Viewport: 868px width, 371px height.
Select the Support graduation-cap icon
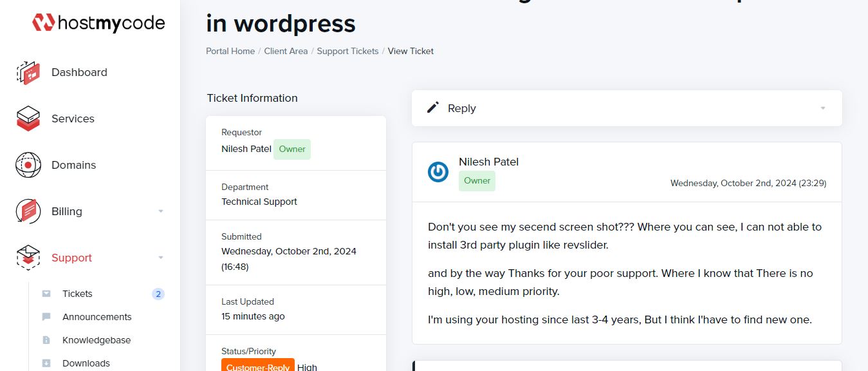27,258
